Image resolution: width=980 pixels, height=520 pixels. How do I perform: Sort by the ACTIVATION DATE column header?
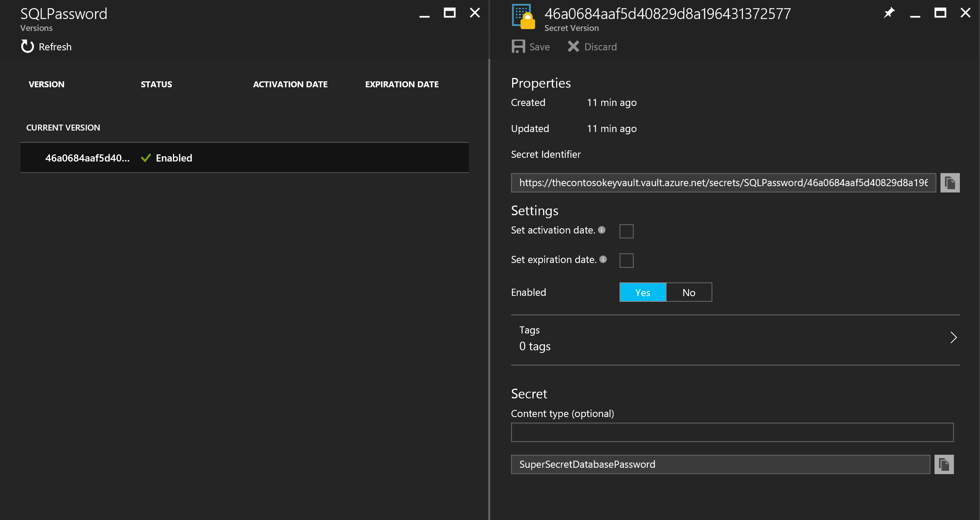pyautogui.click(x=290, y=84)
